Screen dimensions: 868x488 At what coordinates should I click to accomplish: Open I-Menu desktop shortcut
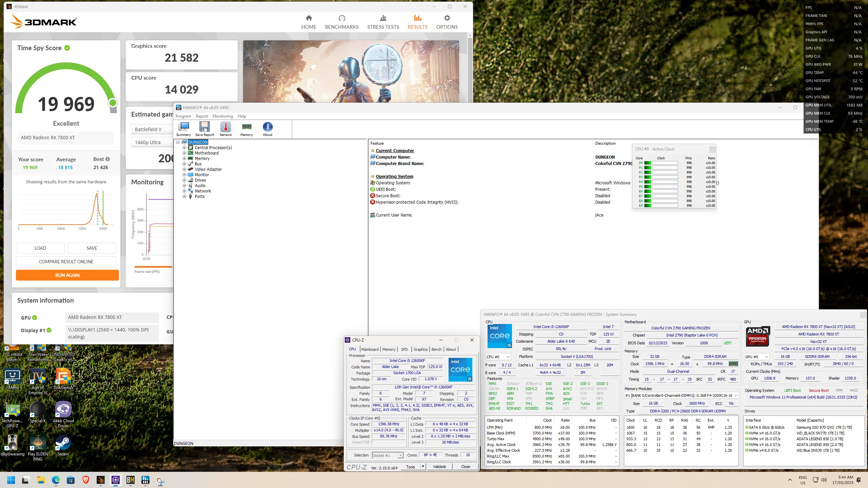pos(13,379)
